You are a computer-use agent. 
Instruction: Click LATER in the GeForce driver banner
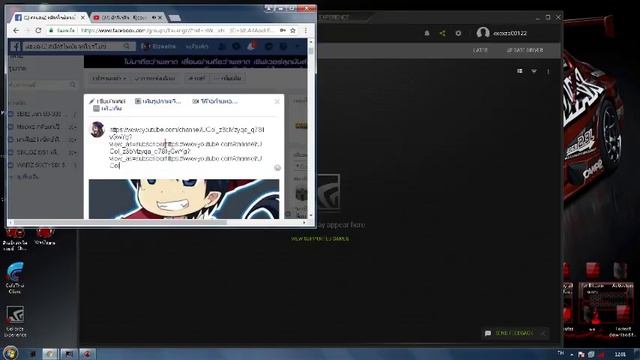point(480,50)
